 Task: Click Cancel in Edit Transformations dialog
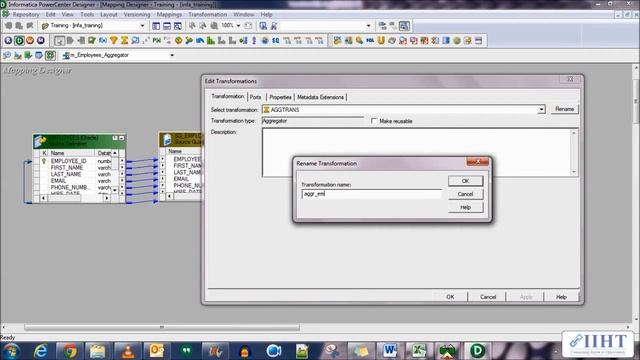[x=488, y=297]
